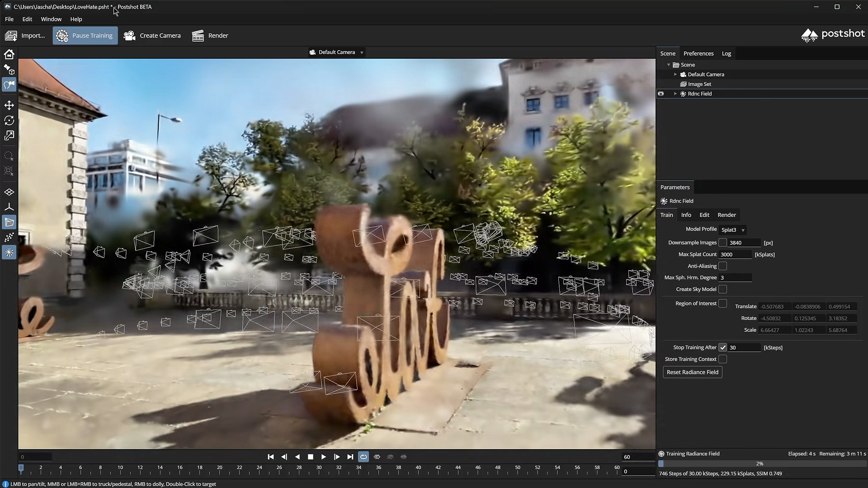This screenshot has height=488, width=868.
Task: Open the Model Profile Splat3 dropdown
Action: click(733, 230)
